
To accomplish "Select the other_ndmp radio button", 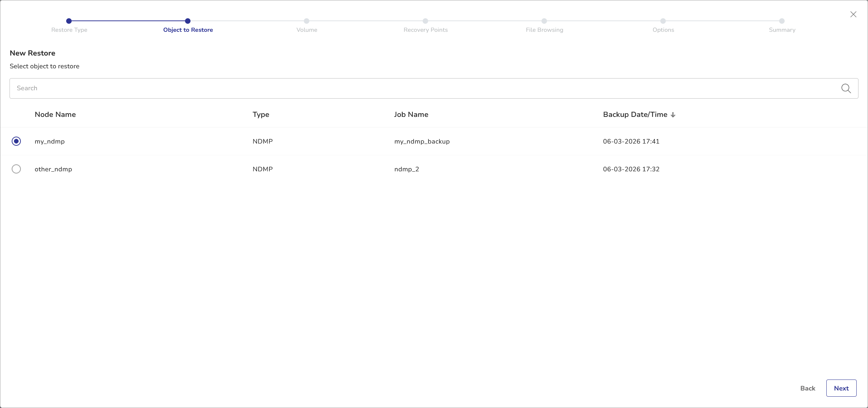I will [16, 169].
